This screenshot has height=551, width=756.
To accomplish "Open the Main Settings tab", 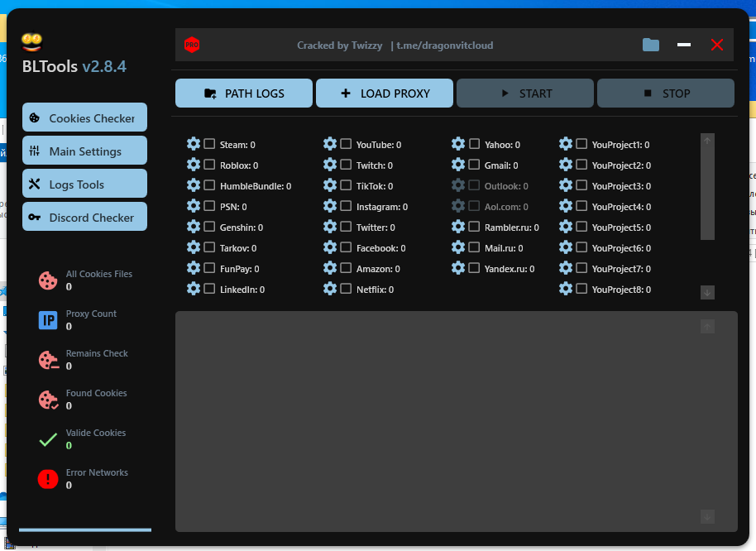I will tap(85, 151).
